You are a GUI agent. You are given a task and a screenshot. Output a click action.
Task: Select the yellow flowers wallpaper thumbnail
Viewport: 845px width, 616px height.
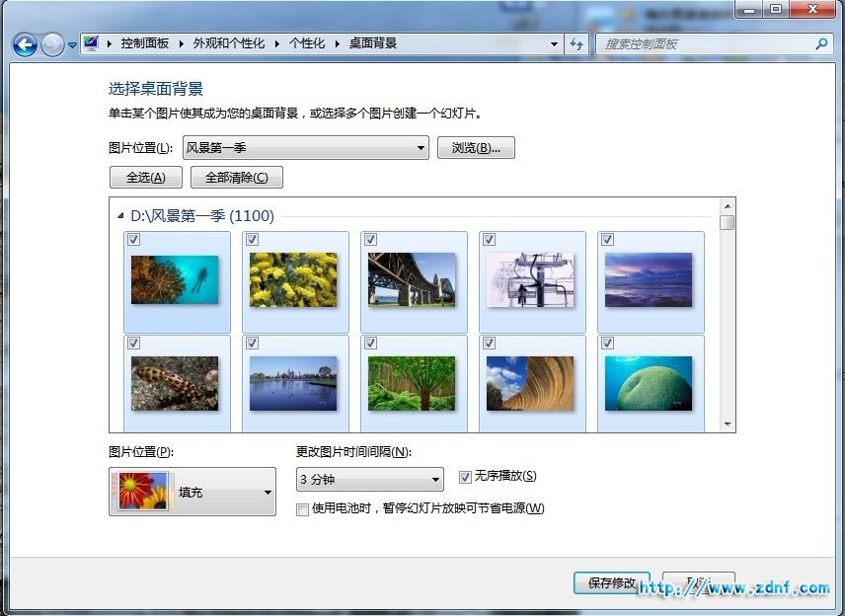(293, 279)
